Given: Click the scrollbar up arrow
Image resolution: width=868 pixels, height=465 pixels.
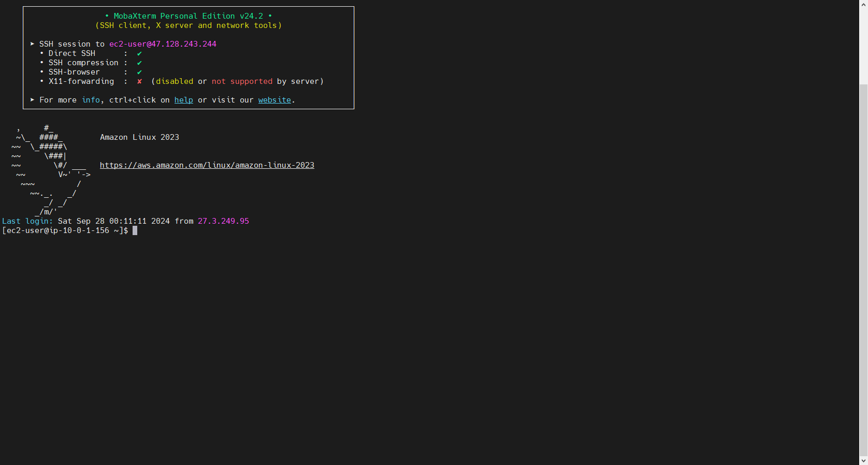Looking at the screenshot, I should click(863, 4).
